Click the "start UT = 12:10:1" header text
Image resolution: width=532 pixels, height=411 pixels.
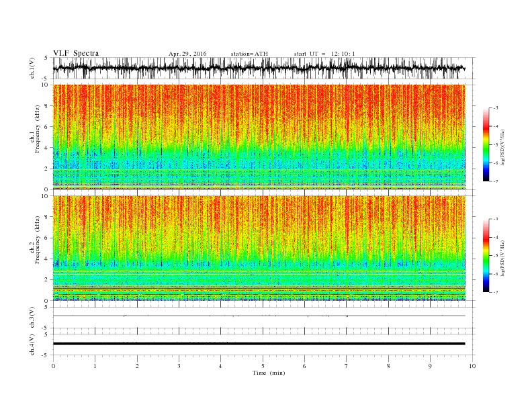[324, 54]
